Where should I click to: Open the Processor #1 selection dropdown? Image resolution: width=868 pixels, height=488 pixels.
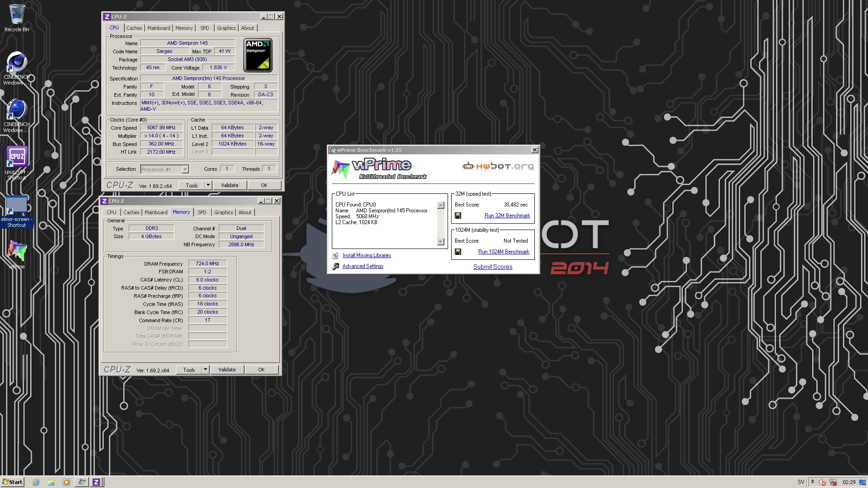(185, 169)
